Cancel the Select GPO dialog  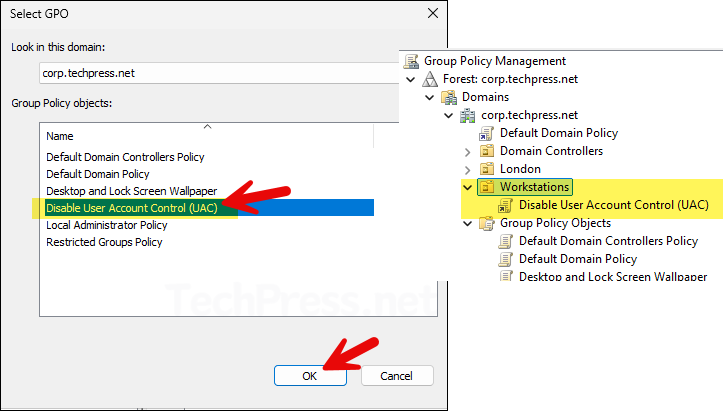click(397, 376)
